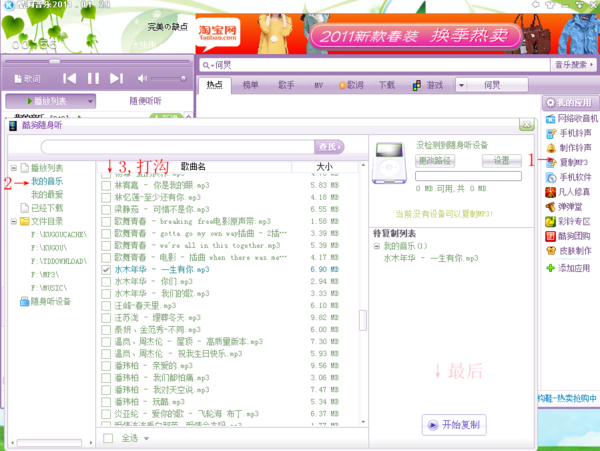Open 彩铃专区 app

568,221
